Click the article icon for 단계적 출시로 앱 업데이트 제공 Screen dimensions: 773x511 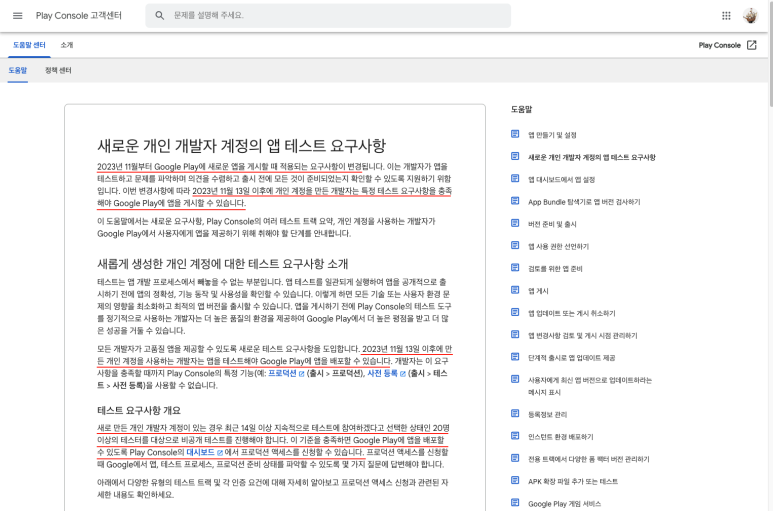coord(515,357)
